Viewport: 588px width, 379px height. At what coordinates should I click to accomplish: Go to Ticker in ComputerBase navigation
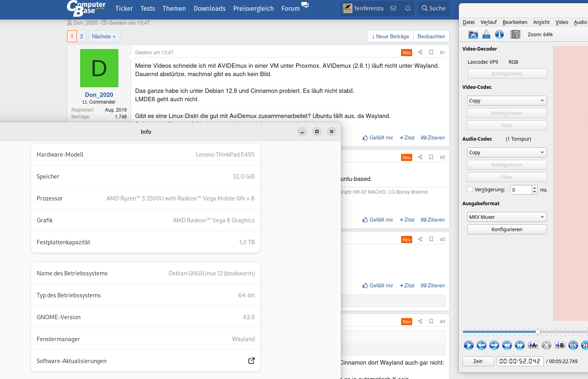click(x=124, y=8)
